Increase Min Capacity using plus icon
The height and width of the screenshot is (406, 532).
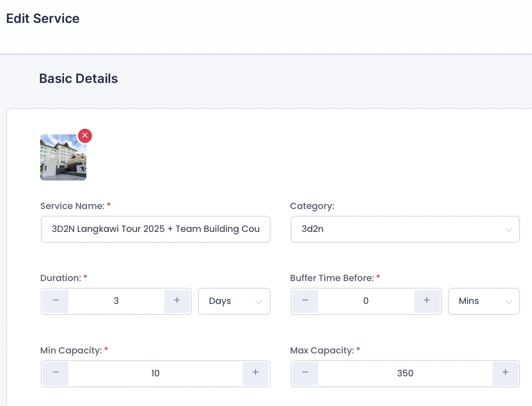(255, 373)
